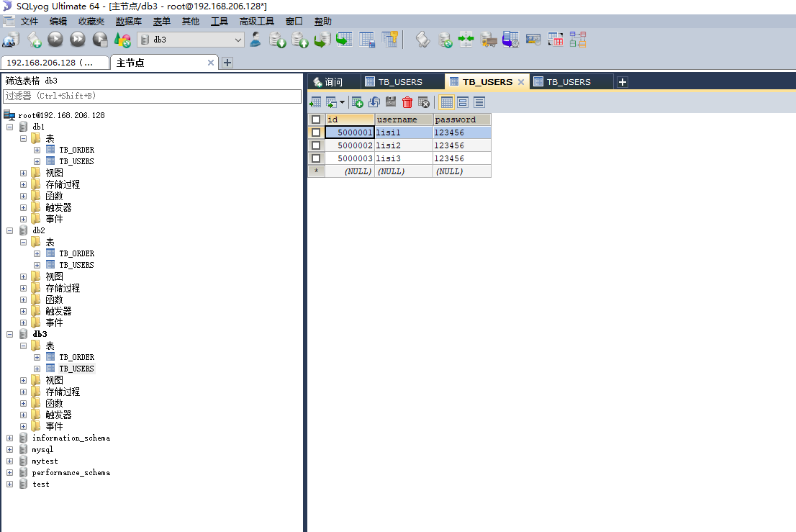Collapse the db2 database node
This screenshot has width=796, height=532.
(9, 230)
